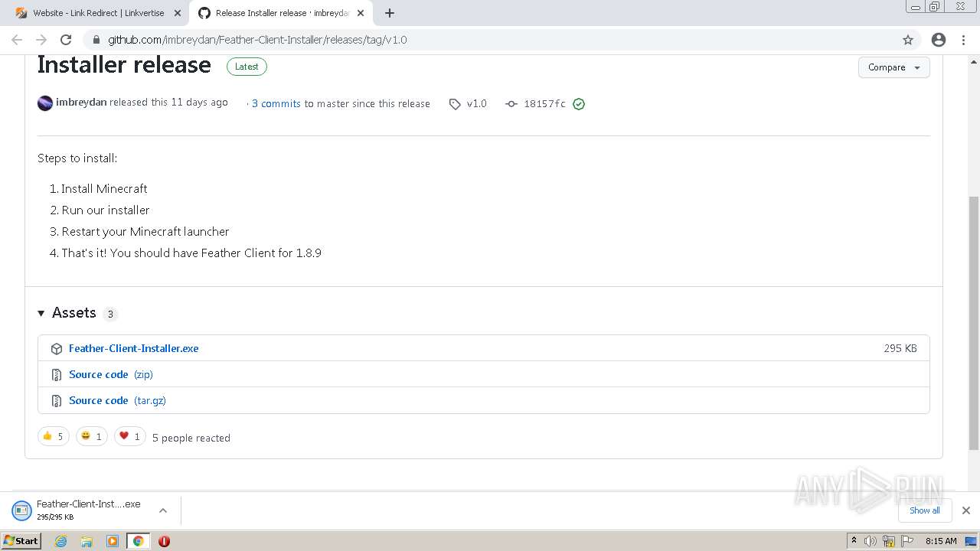Click the padlock site info icon
980x551 pixels.
(96, 40)
